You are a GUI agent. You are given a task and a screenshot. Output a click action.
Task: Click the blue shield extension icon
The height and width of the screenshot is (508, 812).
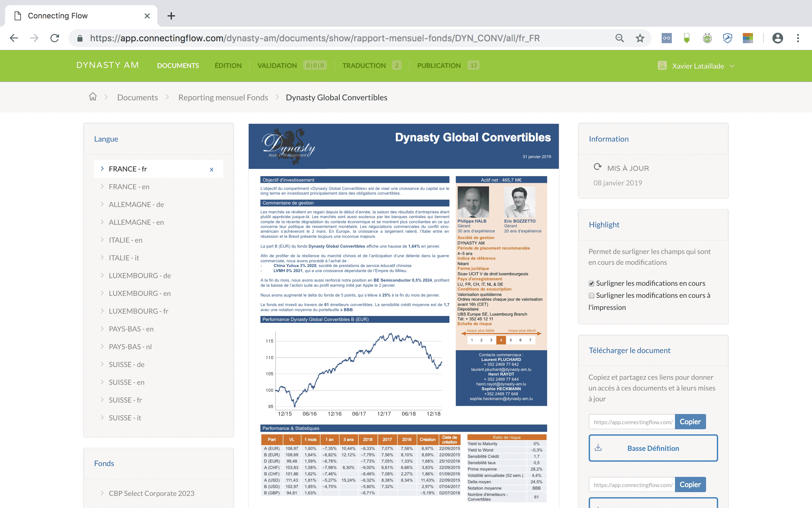[x=727, y=38]
